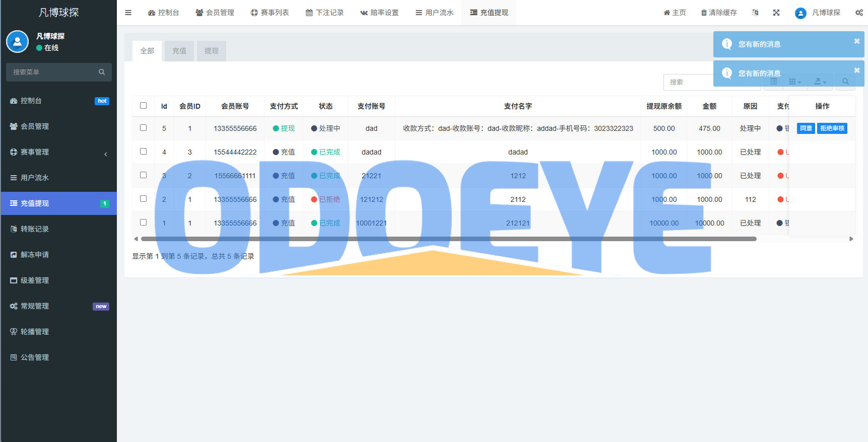This screenshot has width=868, height=442.
Task: Switch to the 会员管理 top tab
Action: 215,13
